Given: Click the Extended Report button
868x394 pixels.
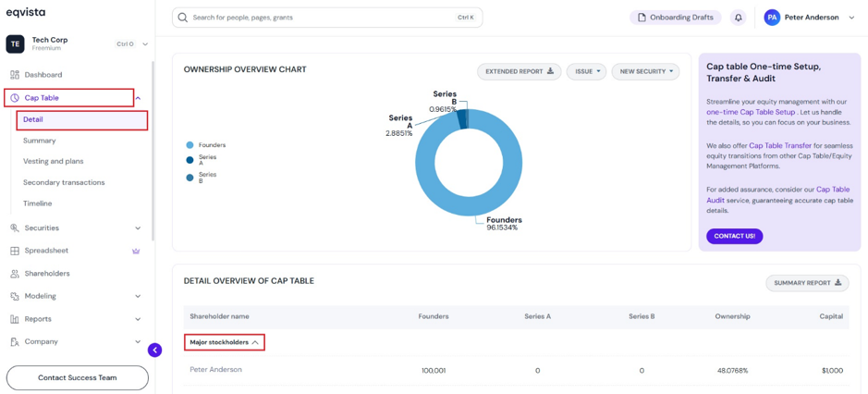Looking at the screenshot, I should [x=520, y=71].
